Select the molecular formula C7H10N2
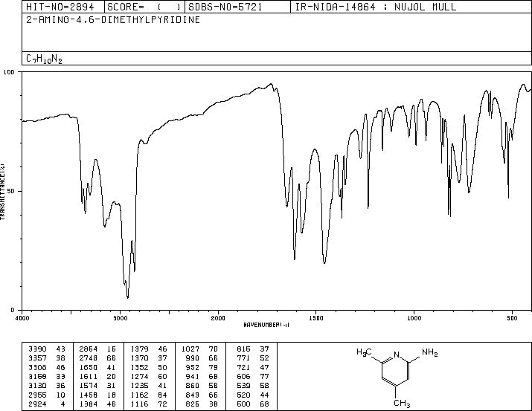Viewport: 532px width, 411px height. (x=44, y=59)
